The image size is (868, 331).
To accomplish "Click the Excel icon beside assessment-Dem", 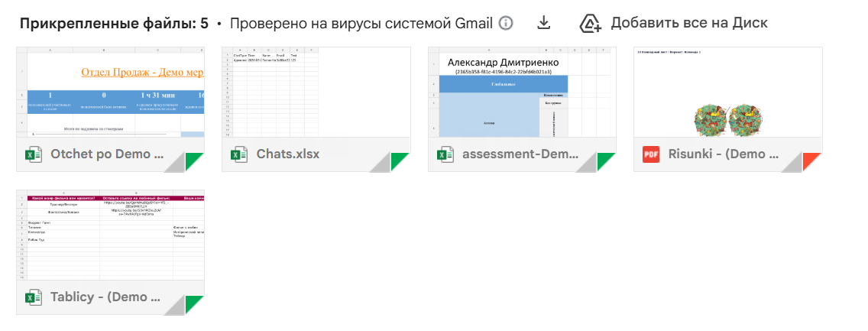I will [x=445, y=155].
